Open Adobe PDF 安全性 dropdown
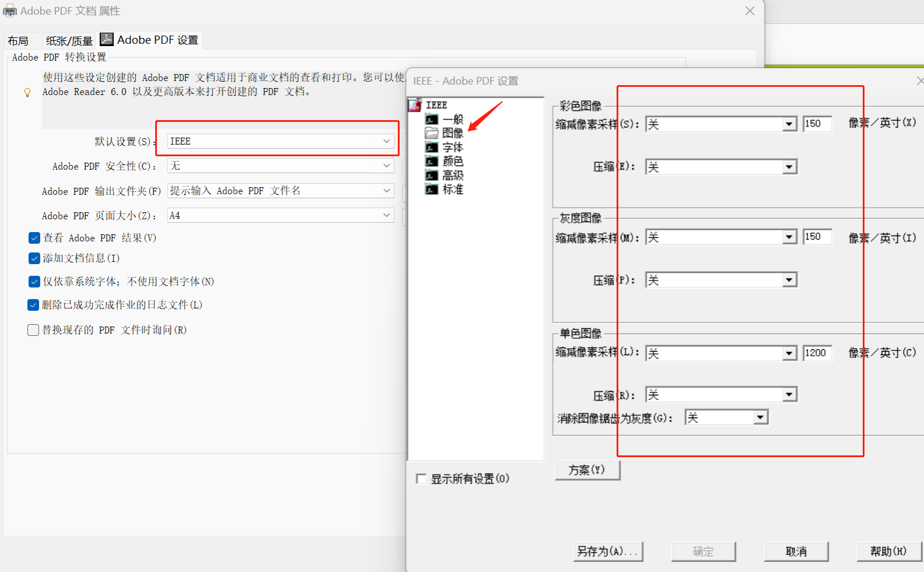Image resolution: width=924 pixels, height=572 pixels. click(281, 166)
